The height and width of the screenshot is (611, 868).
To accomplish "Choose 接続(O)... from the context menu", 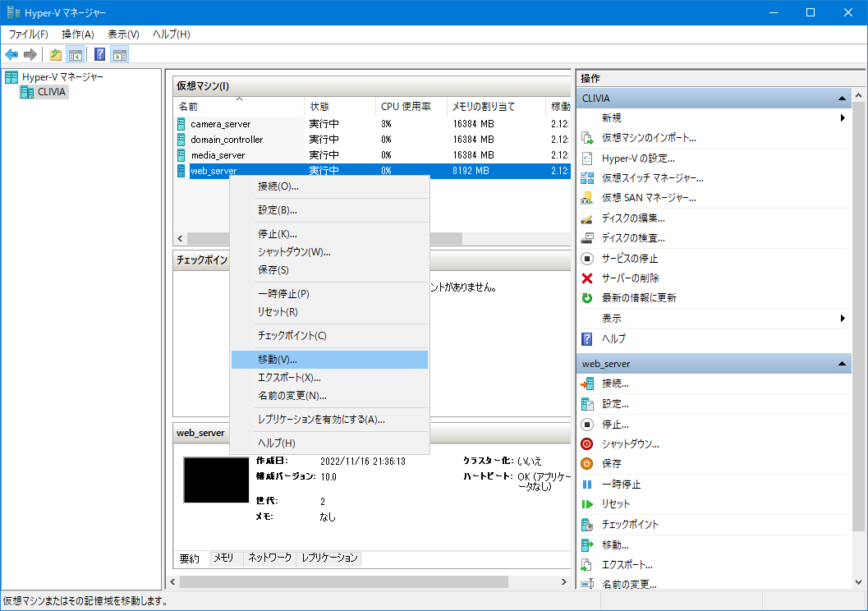I will click(329, 186).
